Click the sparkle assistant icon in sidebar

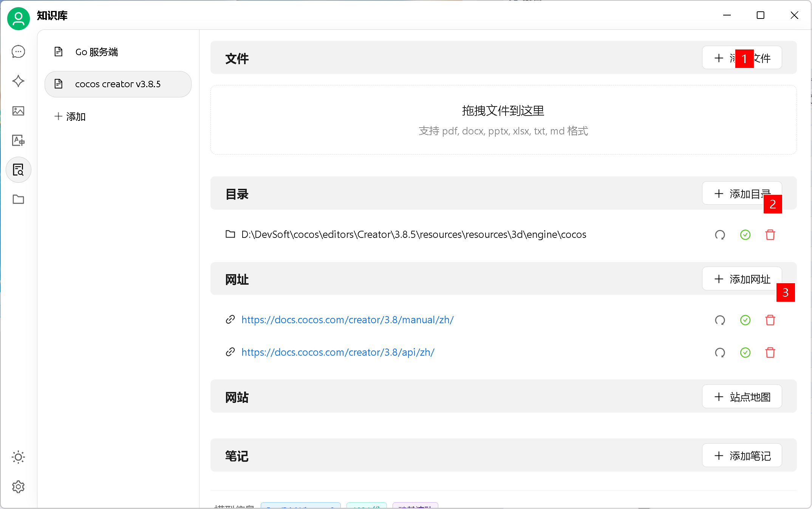click(18, 81)
